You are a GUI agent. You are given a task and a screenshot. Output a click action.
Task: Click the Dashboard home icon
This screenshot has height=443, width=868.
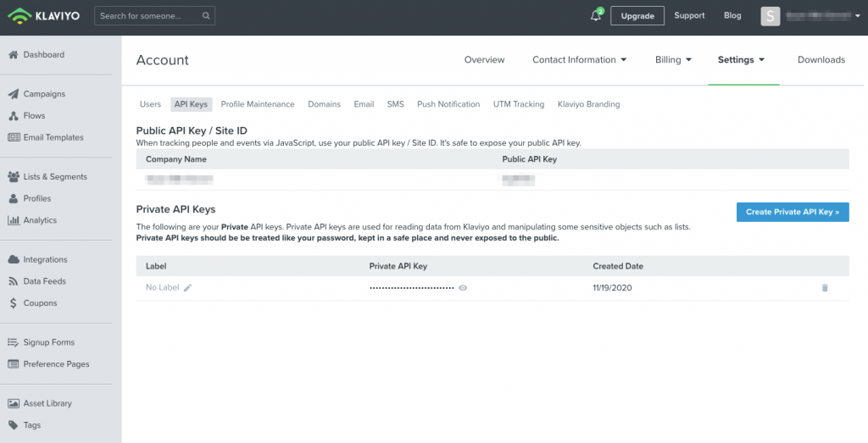(x=14, y=54)
